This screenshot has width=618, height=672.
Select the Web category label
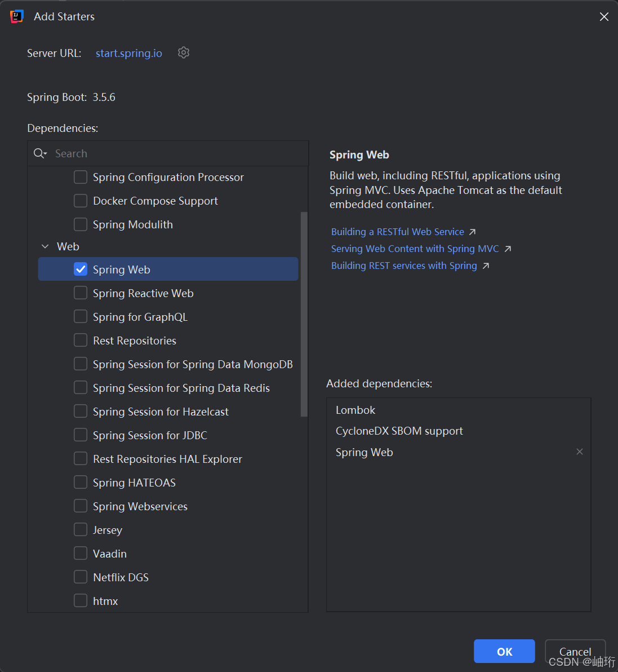click(68, 246)
